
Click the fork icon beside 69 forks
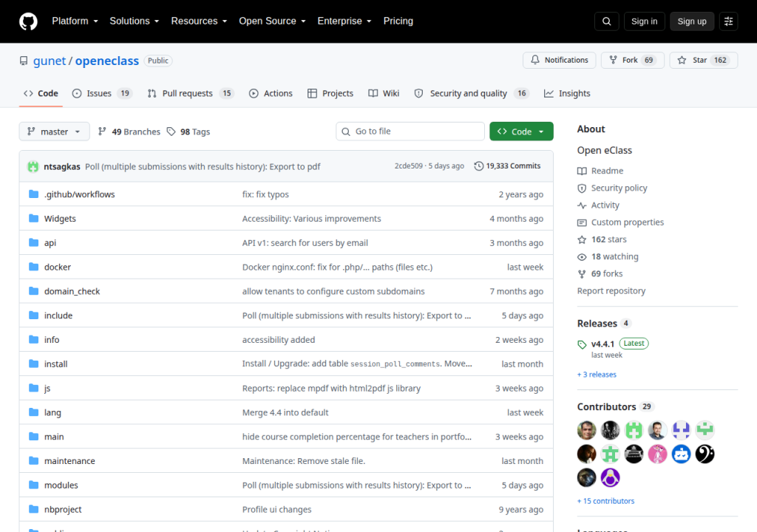(582, 273)
